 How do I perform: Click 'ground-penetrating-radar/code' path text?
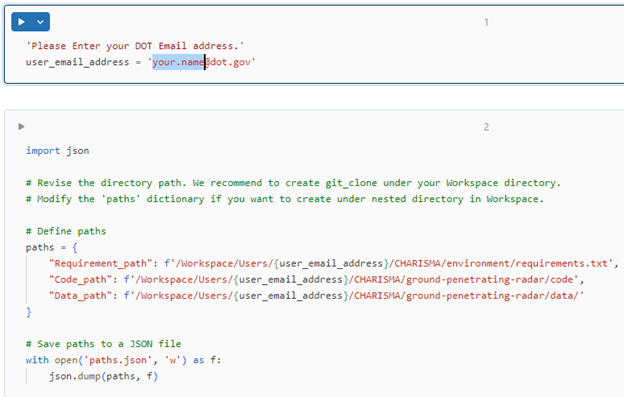(489, 280)
